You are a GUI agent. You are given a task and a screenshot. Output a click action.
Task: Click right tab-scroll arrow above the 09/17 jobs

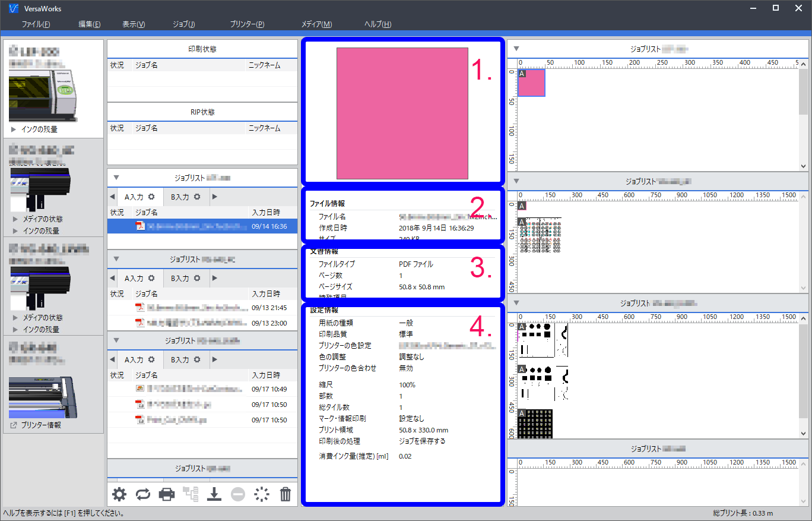tap(215, 359)
